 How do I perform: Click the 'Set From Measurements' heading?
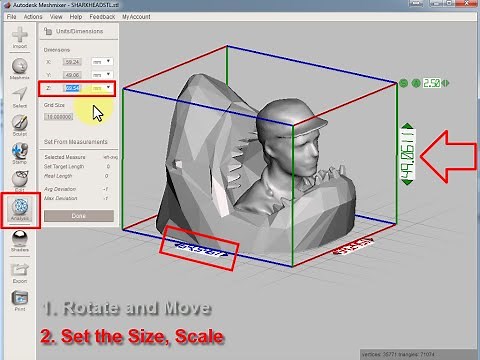pyautogui.click(x=76, y=142)
